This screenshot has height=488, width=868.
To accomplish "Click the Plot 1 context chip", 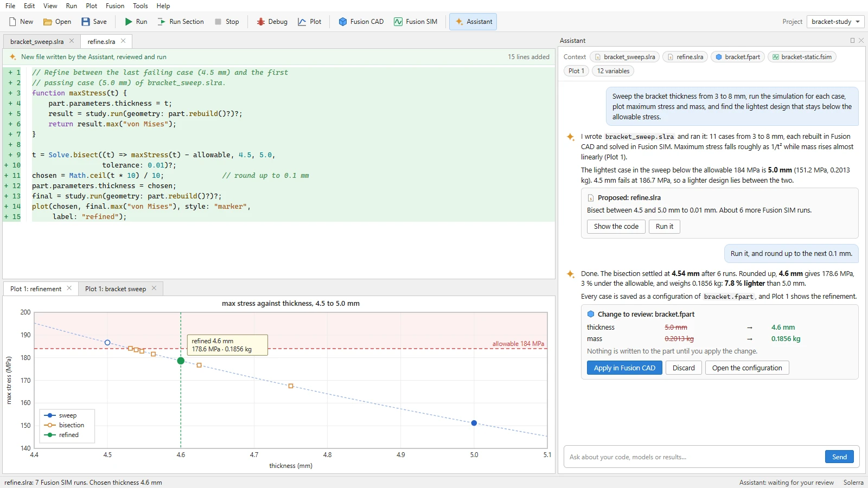I will [x=576, y=71].
